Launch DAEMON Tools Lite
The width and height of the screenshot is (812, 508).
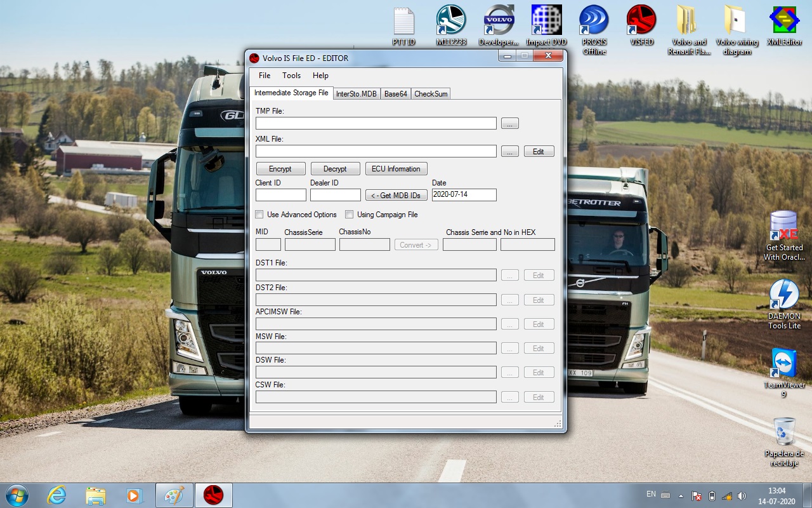784,304
